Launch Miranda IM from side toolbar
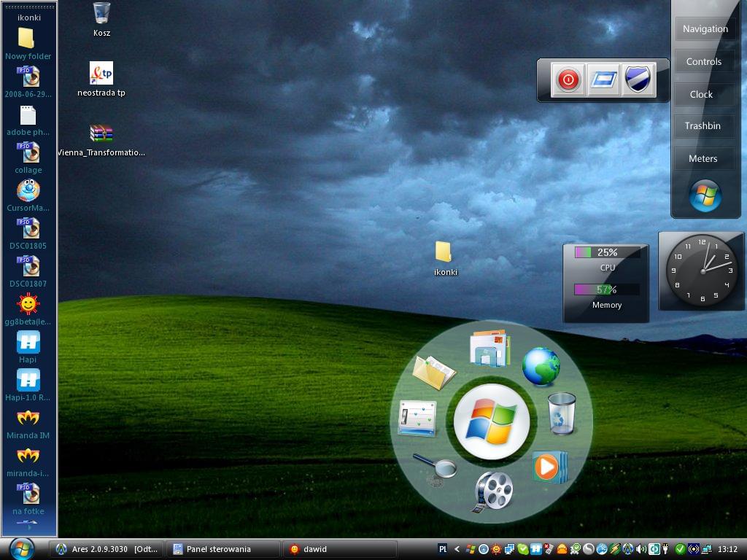The height and width of the screenshot is (560, 747). tap(28, 424)
